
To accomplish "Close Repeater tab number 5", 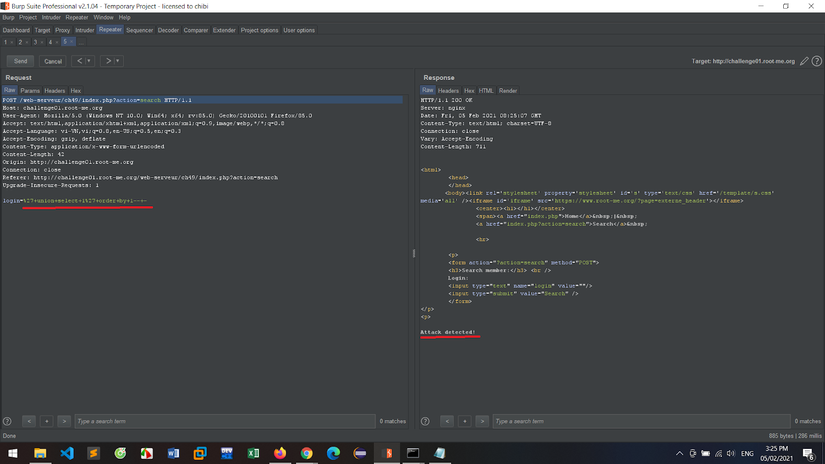I will (71, 42).
